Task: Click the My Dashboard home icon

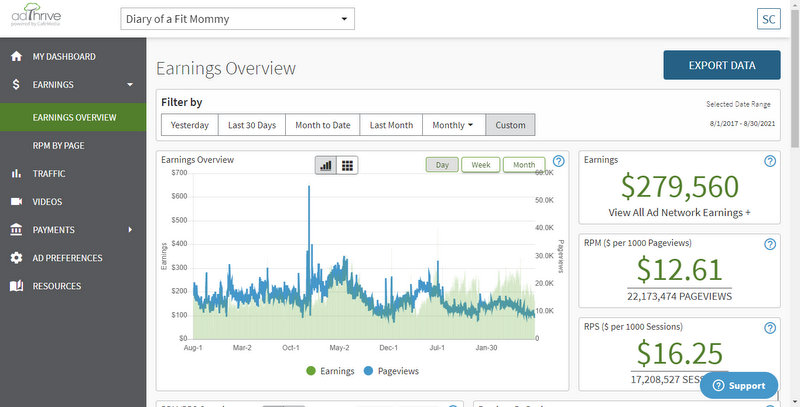Action: click(x=16, y=56)
